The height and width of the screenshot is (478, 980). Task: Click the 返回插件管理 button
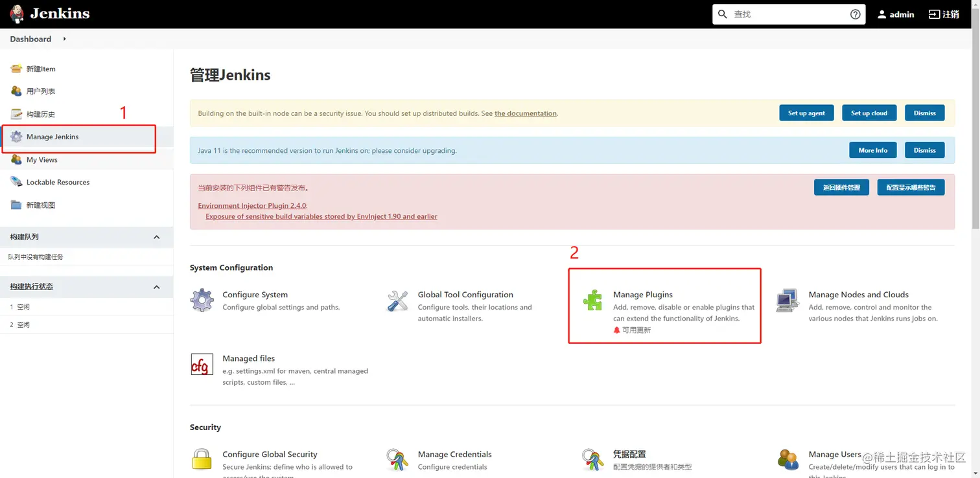click(841, 187)
